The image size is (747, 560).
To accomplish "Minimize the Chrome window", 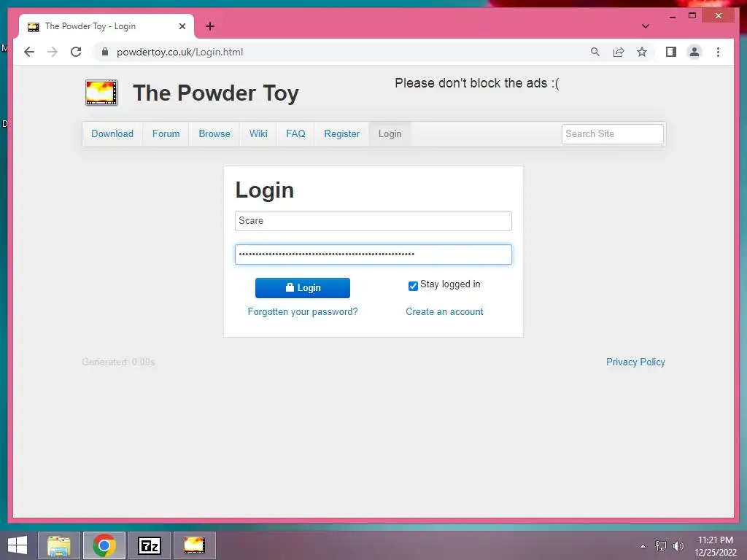I will point(672,16).
